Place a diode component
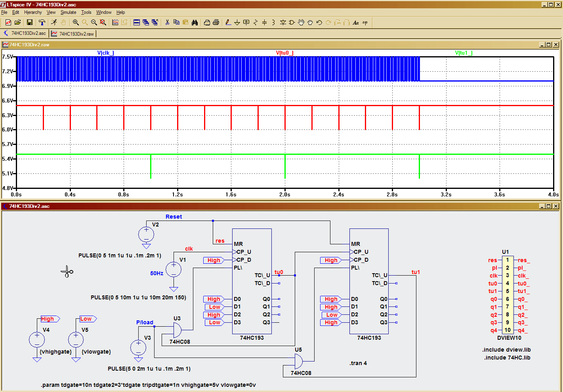This screenshot has height=392, width=563. point(283,23)
